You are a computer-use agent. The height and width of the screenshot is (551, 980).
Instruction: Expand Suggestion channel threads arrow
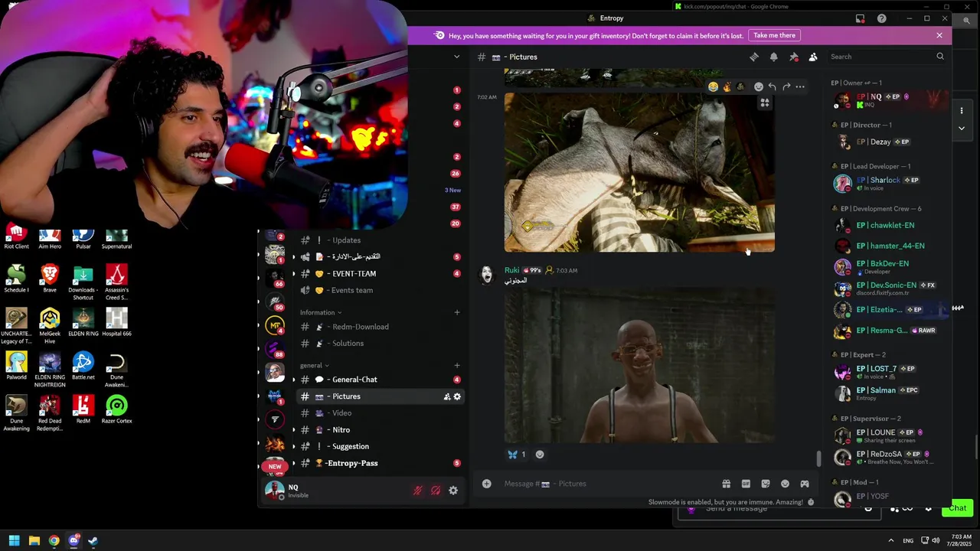tap(293, 446)
